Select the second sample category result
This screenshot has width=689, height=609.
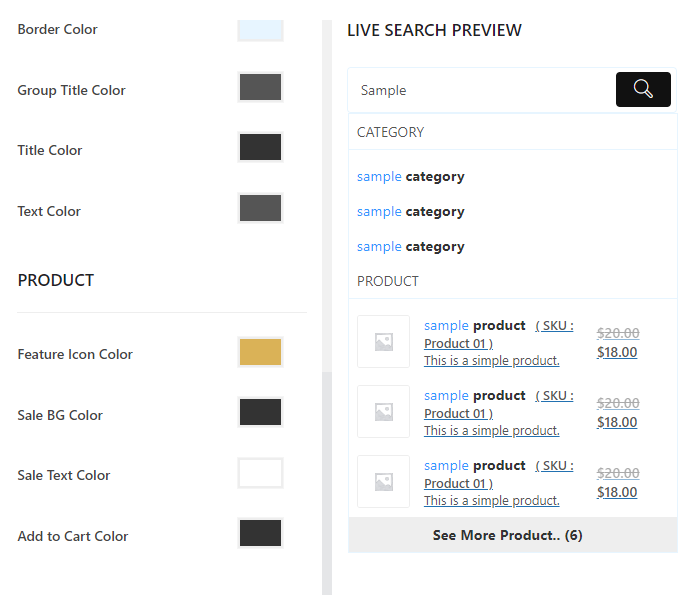(x=410, y=212)
